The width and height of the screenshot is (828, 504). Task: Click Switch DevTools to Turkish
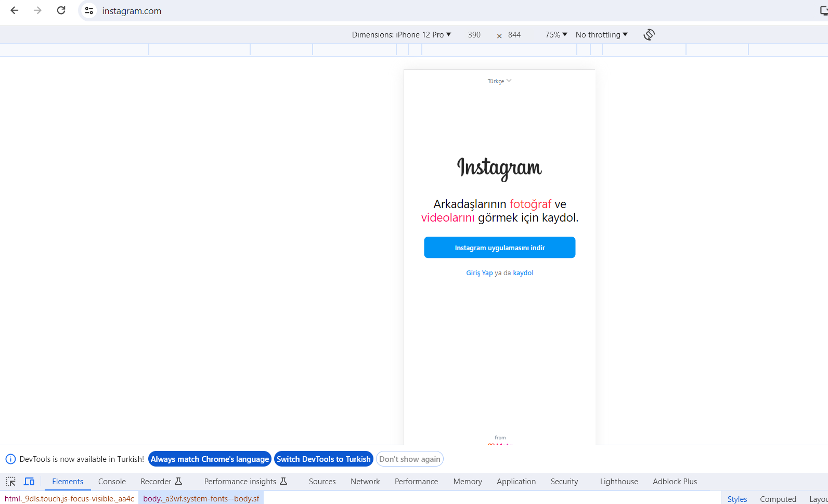pyautogui.click(x=324, y=459)
